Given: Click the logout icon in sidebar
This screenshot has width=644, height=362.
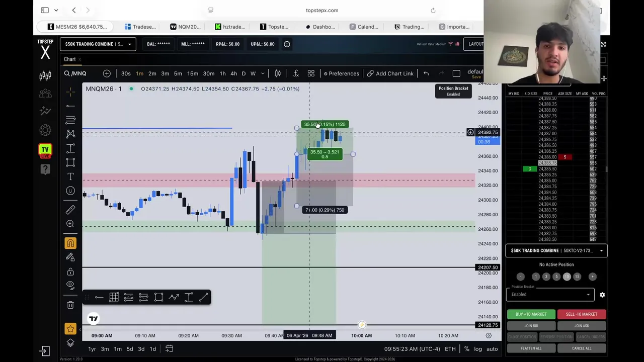Looking at the screenshot, I should click(x=45, y=351).
